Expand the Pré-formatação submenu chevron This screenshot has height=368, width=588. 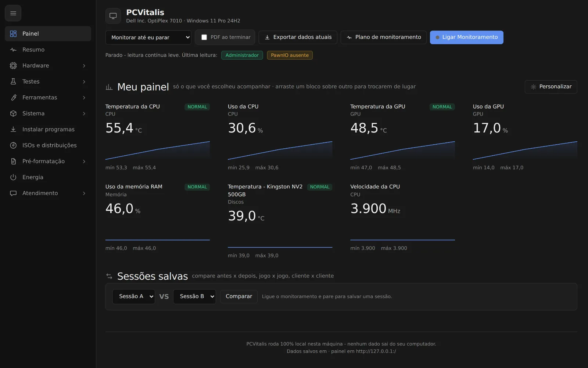pos(84,162)
